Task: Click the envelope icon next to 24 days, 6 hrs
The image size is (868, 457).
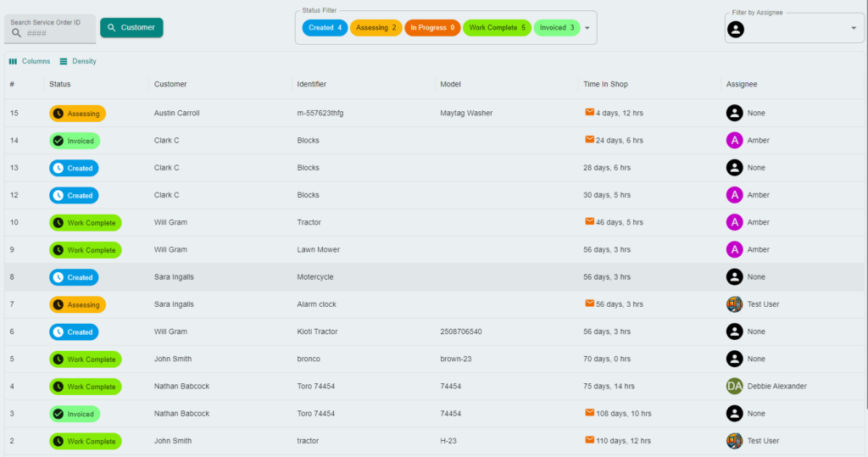Action: click(590, 140)
